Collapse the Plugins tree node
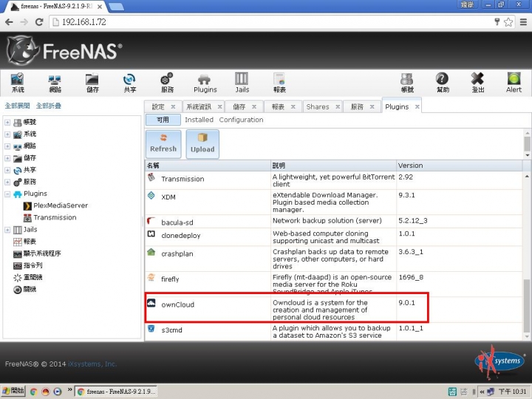 pos(7,194)
